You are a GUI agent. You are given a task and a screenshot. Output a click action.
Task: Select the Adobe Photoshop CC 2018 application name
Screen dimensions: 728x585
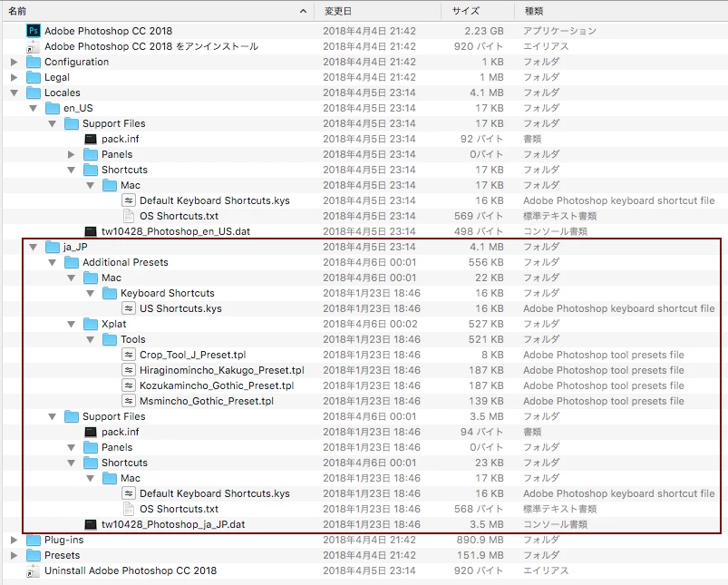point(108,31)
